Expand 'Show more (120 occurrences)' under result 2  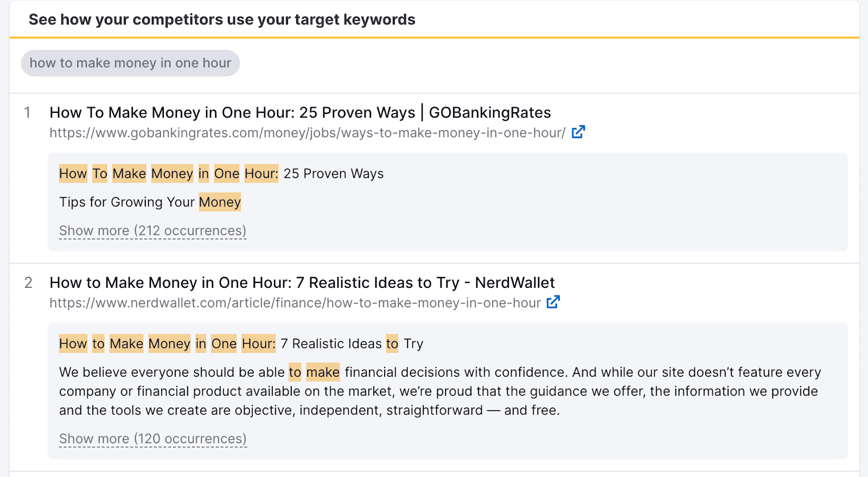[152, 439]
